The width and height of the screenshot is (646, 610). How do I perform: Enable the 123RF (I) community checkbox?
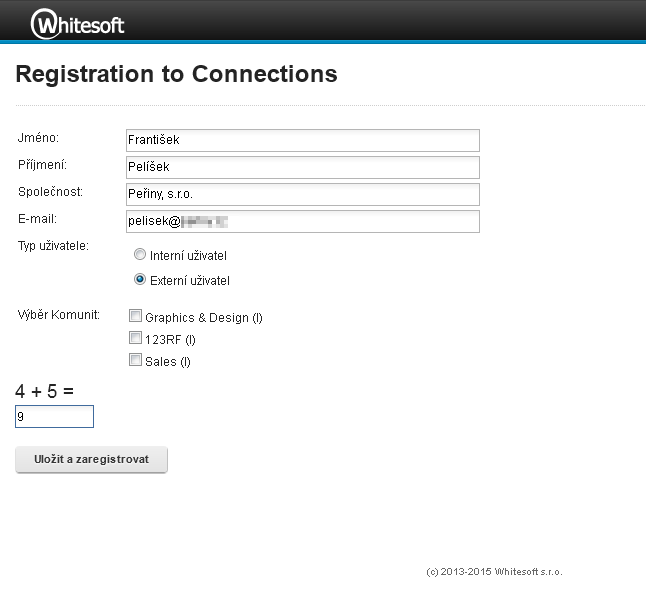(136, 339)
